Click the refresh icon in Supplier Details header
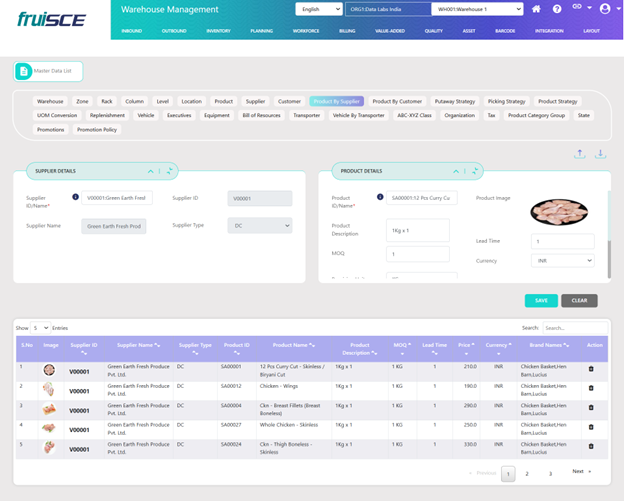 click(170, 171)
